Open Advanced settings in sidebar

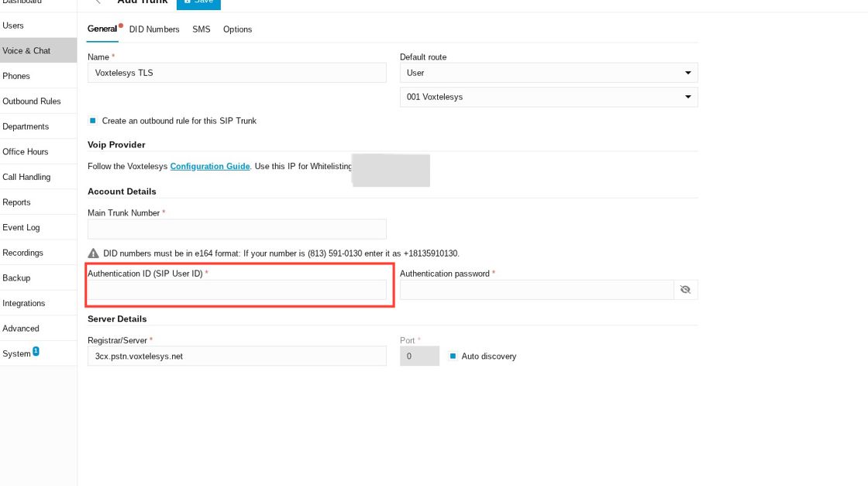coord(38,328)
